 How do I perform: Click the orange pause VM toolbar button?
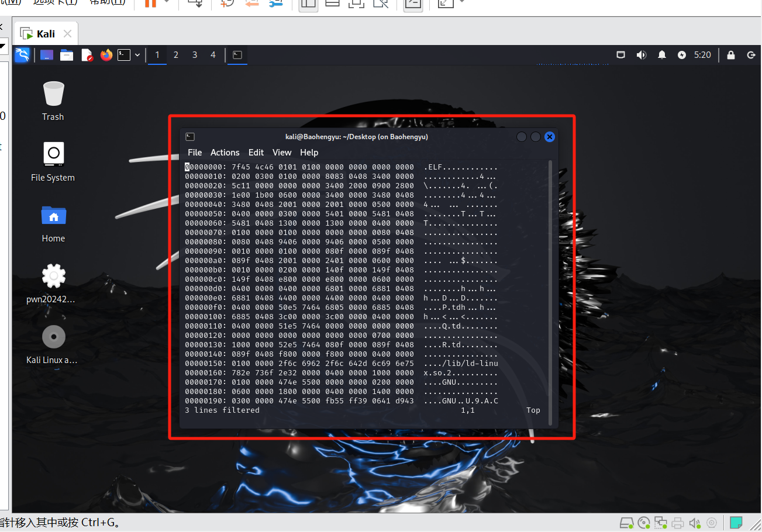pos(150,3)
